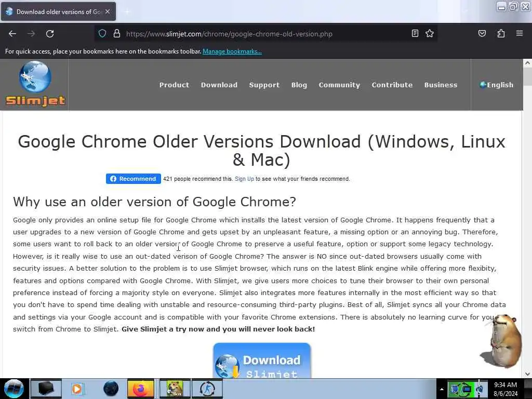The height and width of the screenshot is (399, 532).
Task: Click the '421 people recommend this' text
Action: click(x=198, y=179)
